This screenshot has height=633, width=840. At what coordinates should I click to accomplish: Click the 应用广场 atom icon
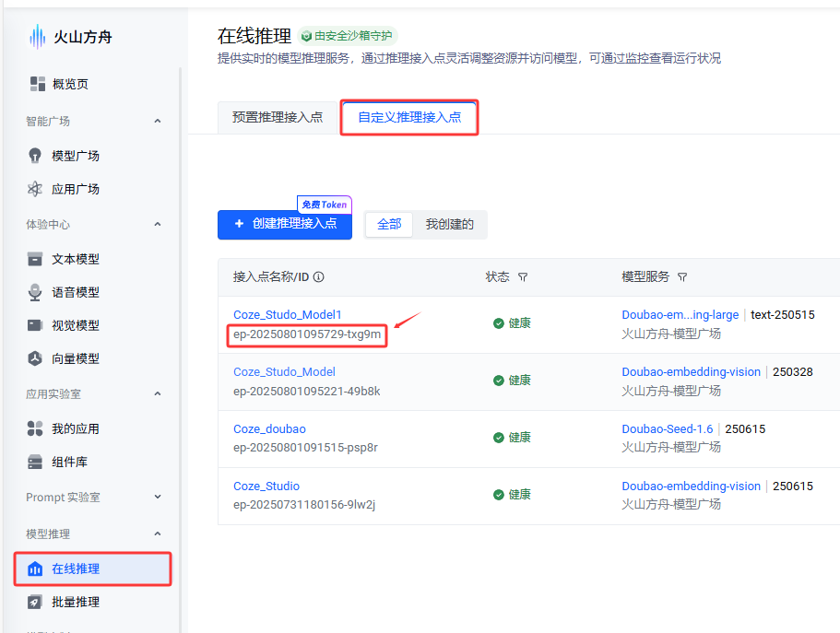[x=35, y=189]
